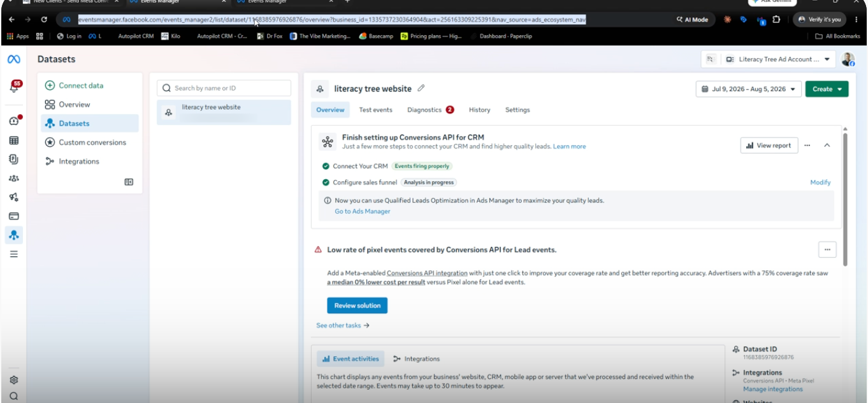
Task: Click the Manage integrations link
Action: 772,389
